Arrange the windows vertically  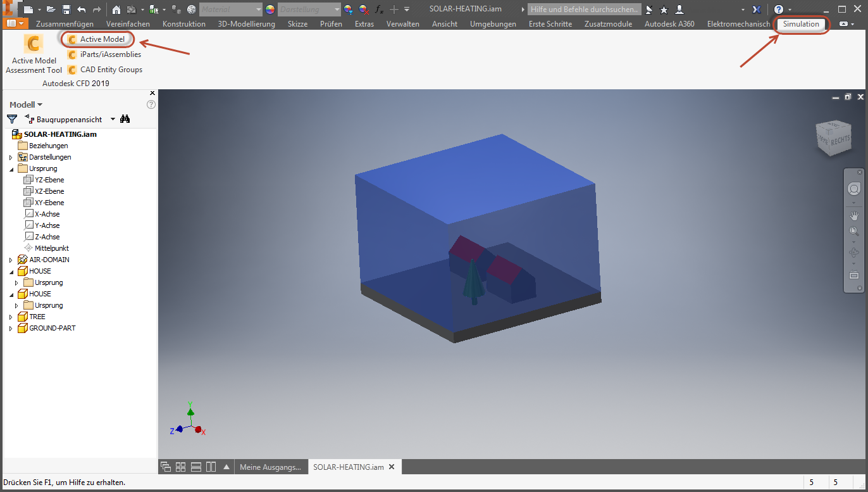(x=211, y=467)
